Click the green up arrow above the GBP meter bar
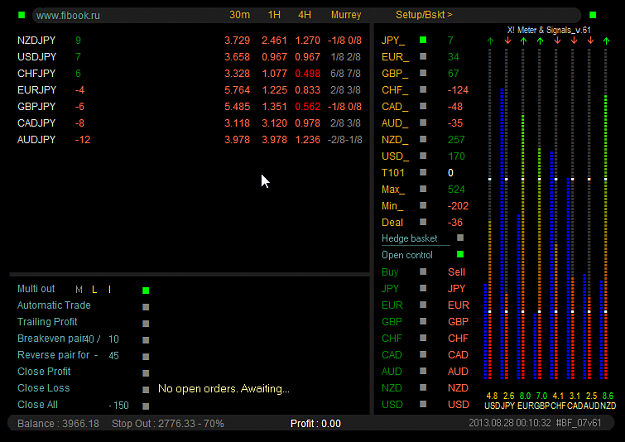The height and width of the screenshot is (442, 625). [x=540, y=41]
